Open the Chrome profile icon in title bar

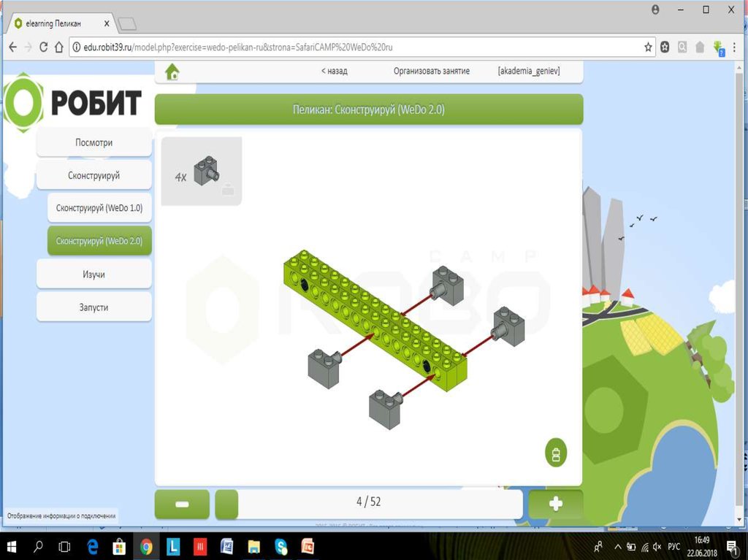point(655,9)
